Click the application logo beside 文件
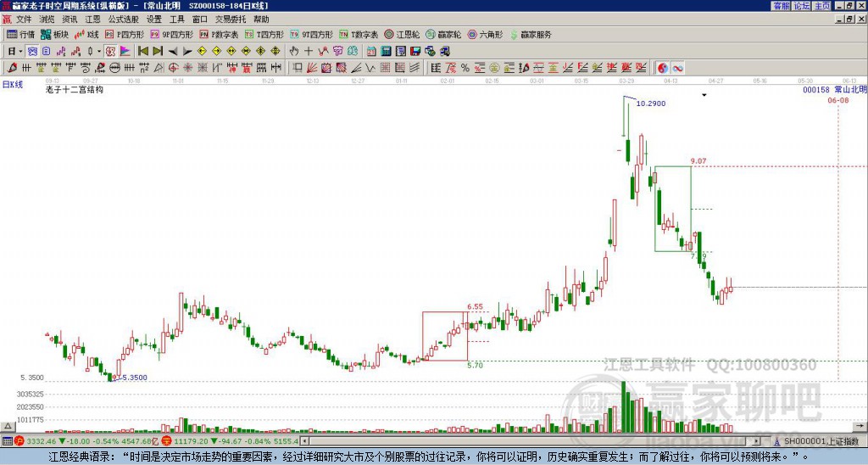 click(x=7, y=20)
